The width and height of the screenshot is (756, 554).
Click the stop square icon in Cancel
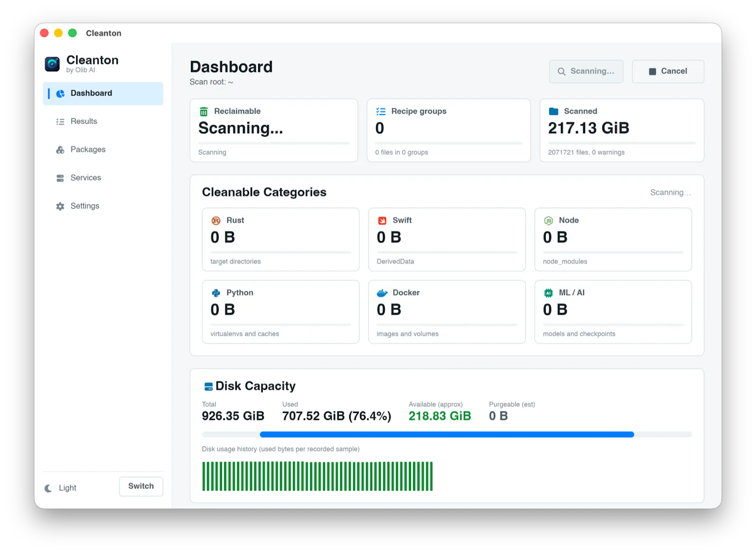click(653, 71)
